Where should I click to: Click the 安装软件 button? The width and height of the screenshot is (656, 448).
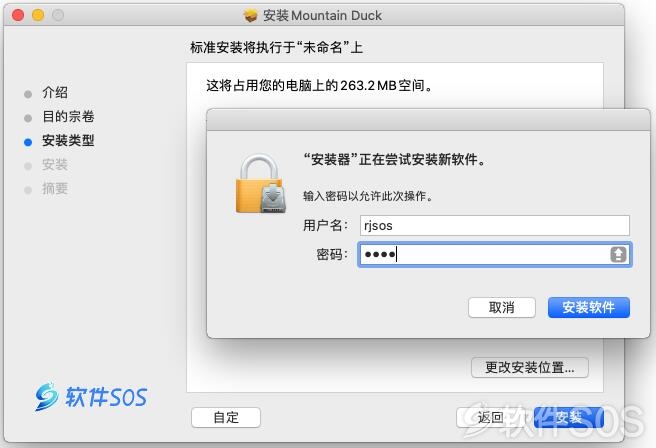[589, 307]
